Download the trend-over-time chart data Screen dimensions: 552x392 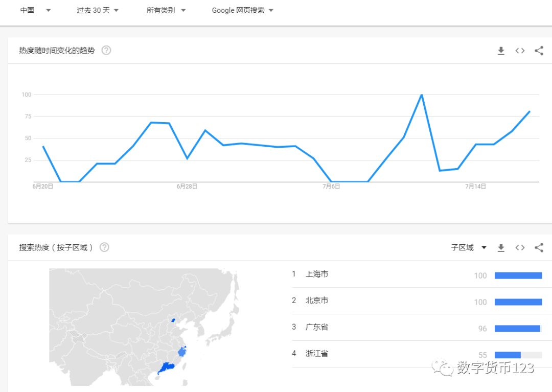tap(501, 51)
